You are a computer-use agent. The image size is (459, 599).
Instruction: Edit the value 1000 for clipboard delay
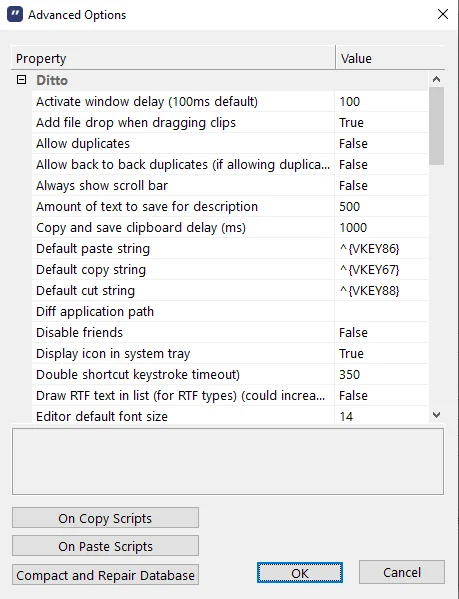[381, 228]
